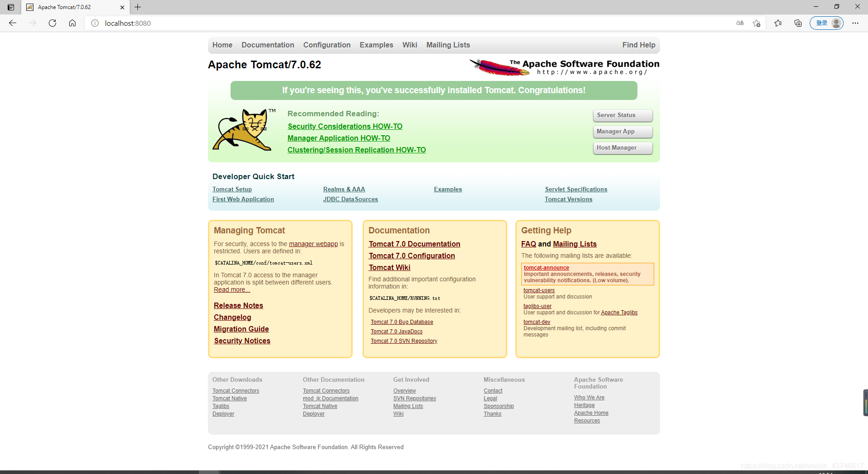868x474 pixels.
Task: Open mod_jk Documentation footer link
Action: (x=330, y=398)
